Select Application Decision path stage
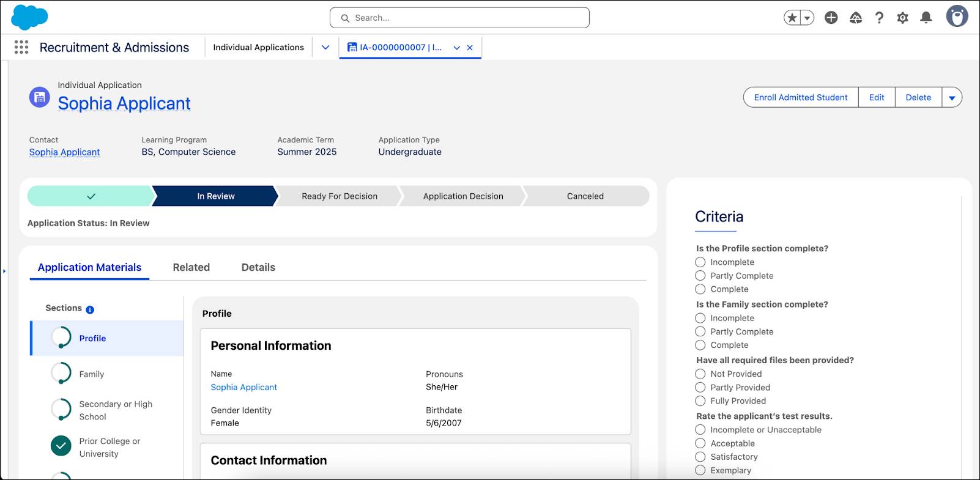The image size is (980, 480). [x=463, y=196]
